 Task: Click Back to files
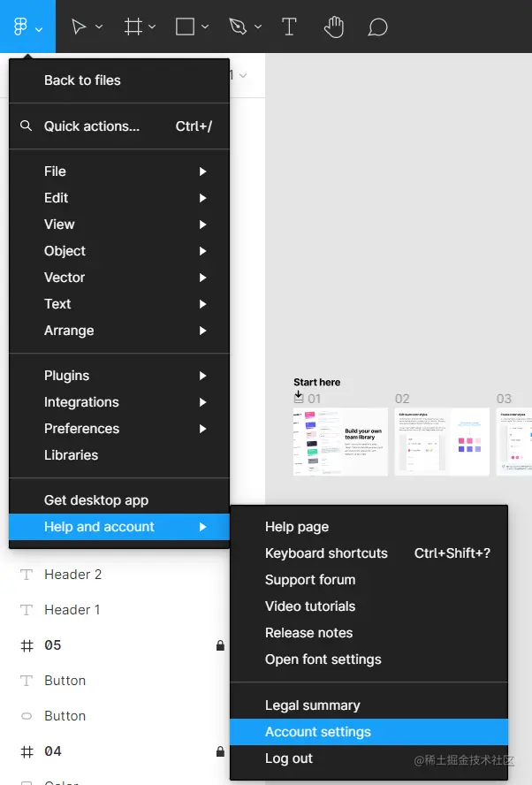coord(82,80)
